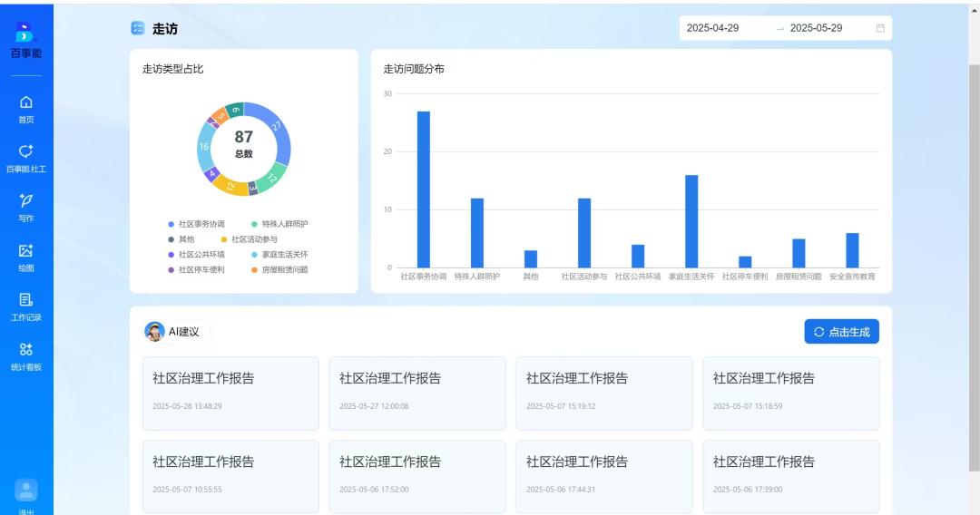980x515 pixels.
Task: Open the 绘图 drawing icon
Action: (26, 250)
